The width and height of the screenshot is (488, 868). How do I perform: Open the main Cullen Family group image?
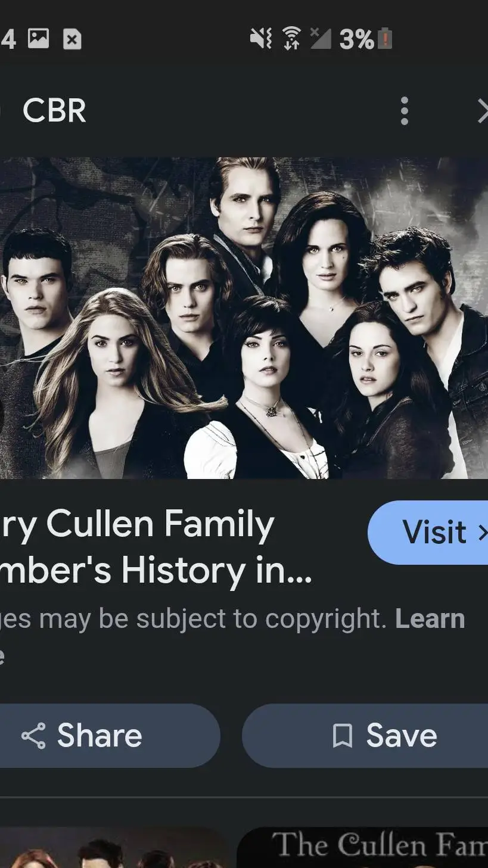(x=244, y=318)
